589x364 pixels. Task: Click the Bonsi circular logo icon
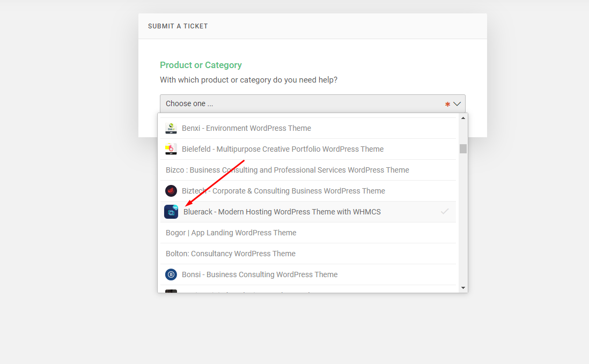pos(171,274)
